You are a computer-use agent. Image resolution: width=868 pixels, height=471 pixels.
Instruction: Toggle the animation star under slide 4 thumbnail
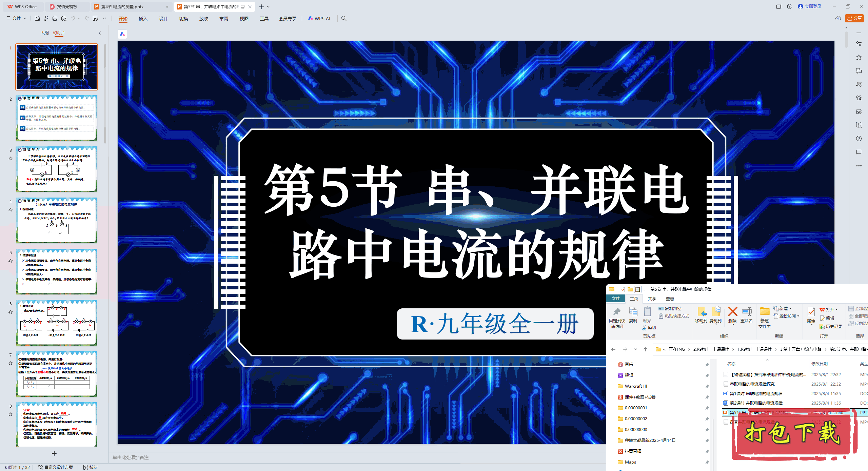11,209
